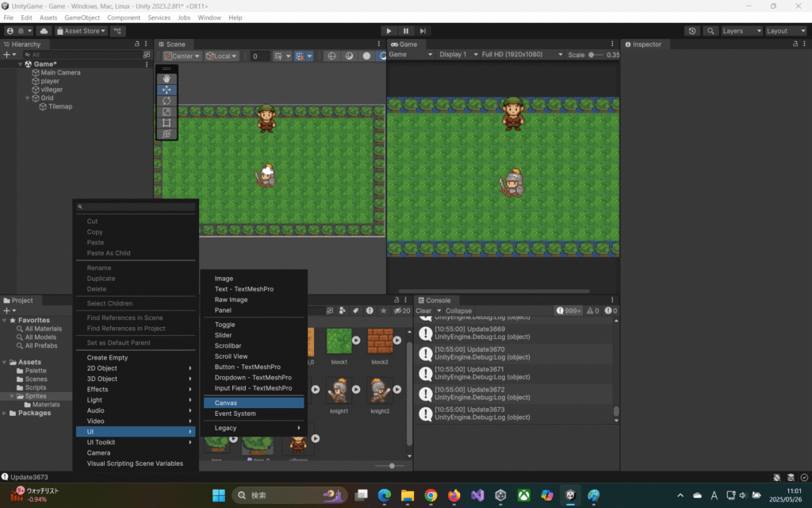This screenshot has width=812, height=508.
Task: Expand the Packages folder in Project
Action: pos(5,413)
